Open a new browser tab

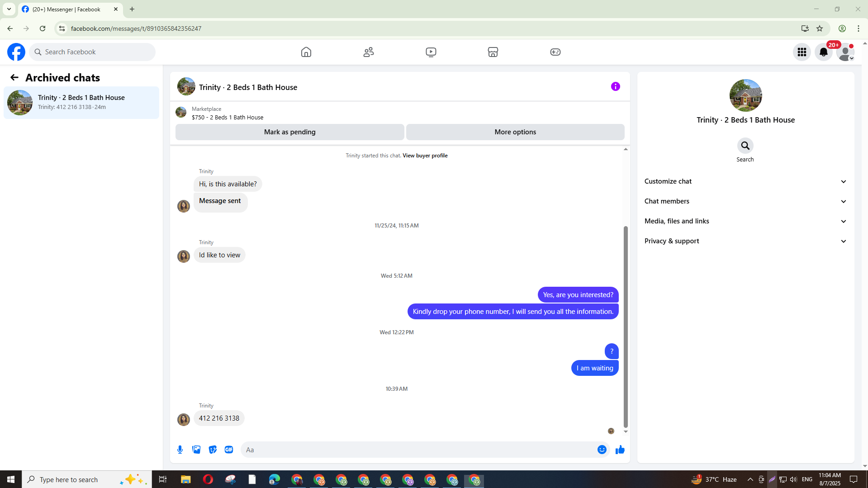pos(132,9)
